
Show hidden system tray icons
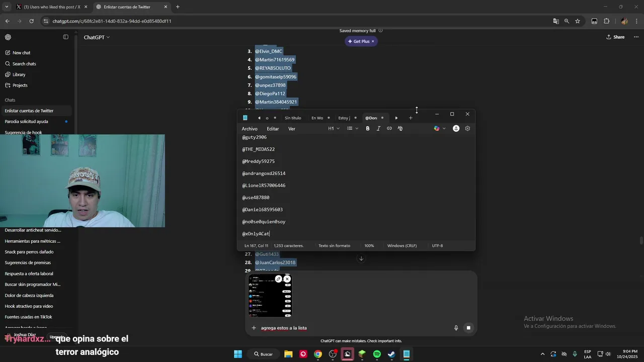click(x=542, y=354)
